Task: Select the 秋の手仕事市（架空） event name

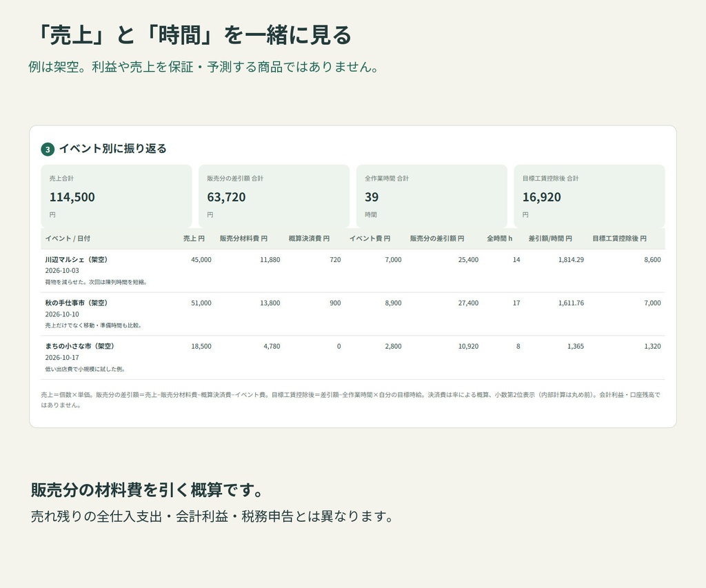Action: [x=76, y=303]
